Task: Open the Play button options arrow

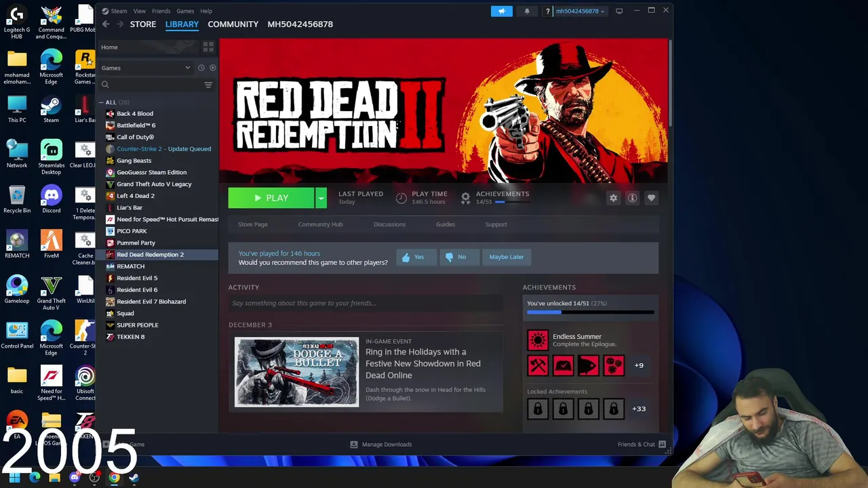Action: tap(321, 198)
